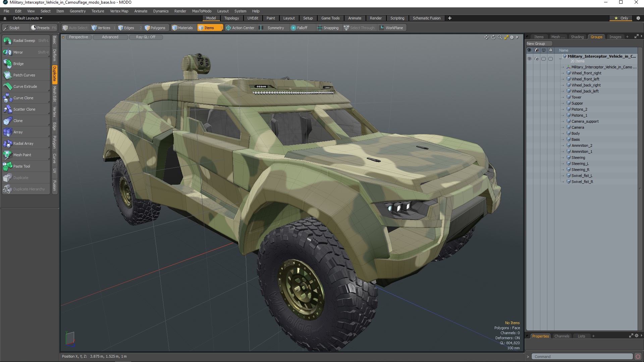Pick the Mesh Paint tool

[x=22, y=155]
